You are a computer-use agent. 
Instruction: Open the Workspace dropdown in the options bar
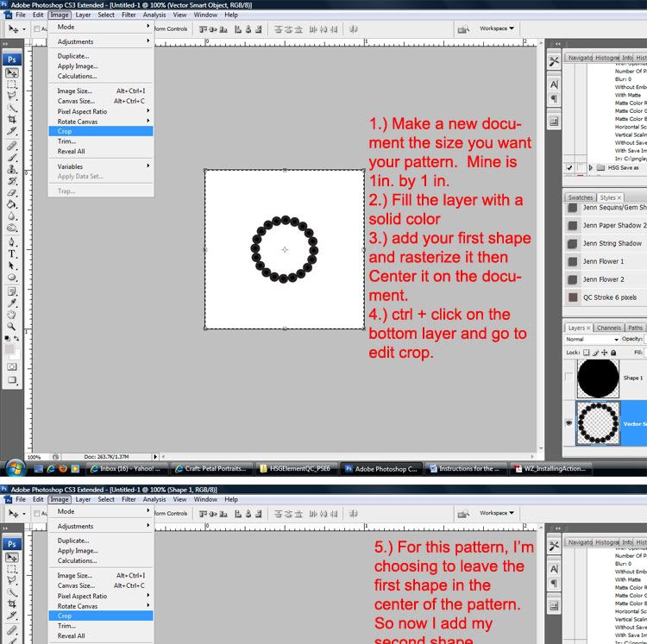497,28
